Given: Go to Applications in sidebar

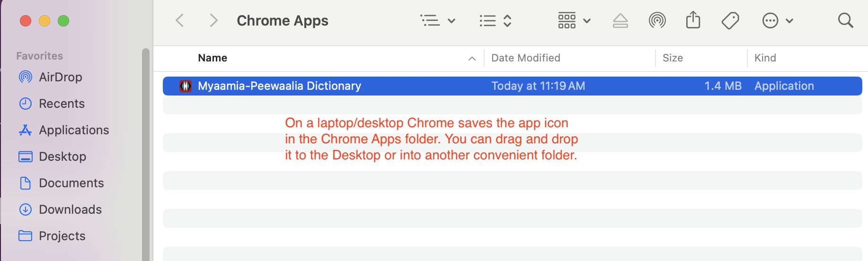Looking at the screenshot, I should coord(73,130).
